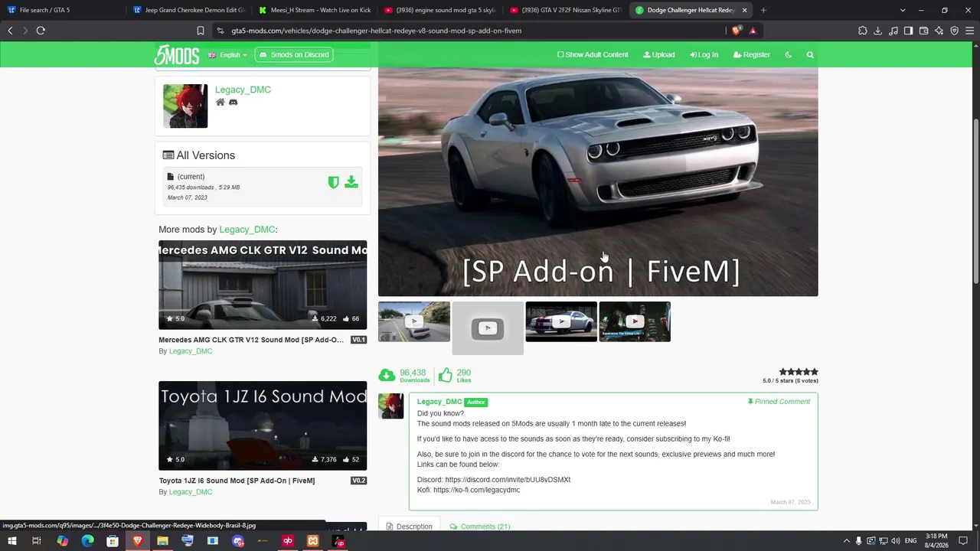Viewport: 980px width, 551px height.
Task: Click the Log In link
Action: coord(704,55)
